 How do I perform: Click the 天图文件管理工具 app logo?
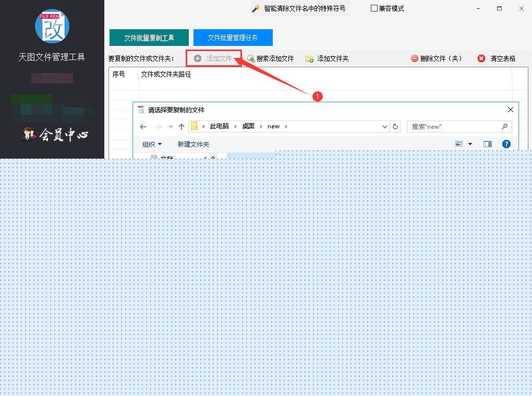click(52, 27)
